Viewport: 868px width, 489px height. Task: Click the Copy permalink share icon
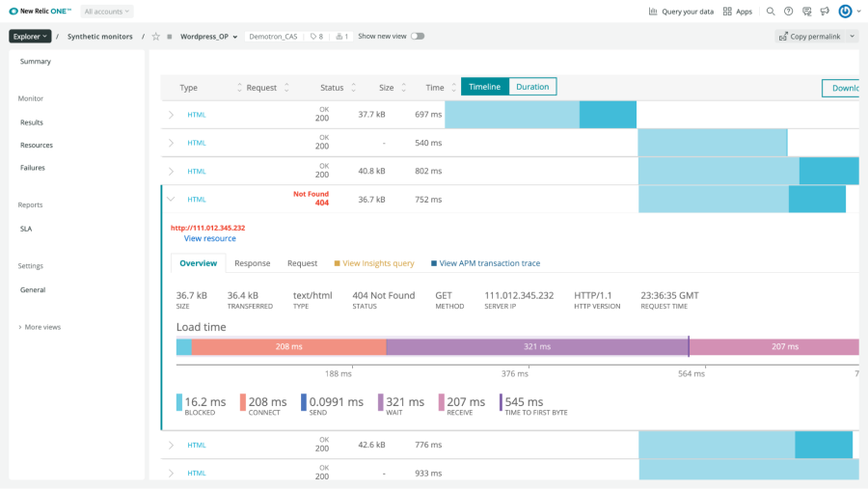pyautogui.click(x=783, y=37)
